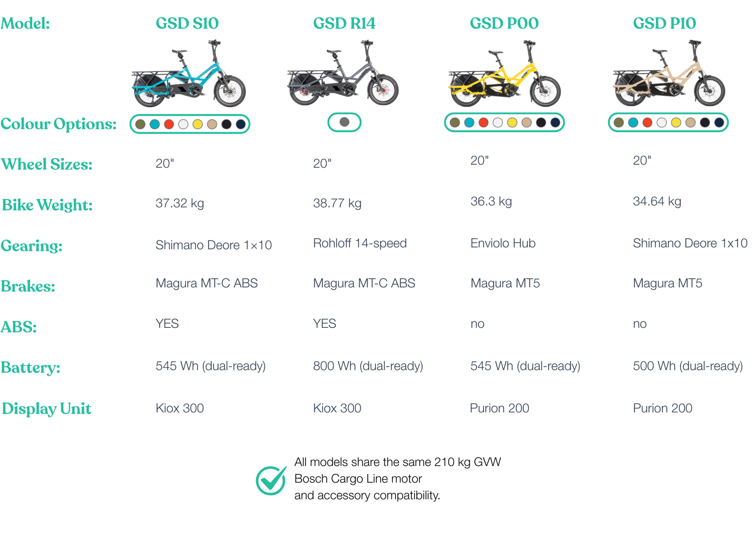The width and height of the screenshot is (756, 534).
Task: Click the GSD S10 model heading
Action: click(x=187, y=24)
